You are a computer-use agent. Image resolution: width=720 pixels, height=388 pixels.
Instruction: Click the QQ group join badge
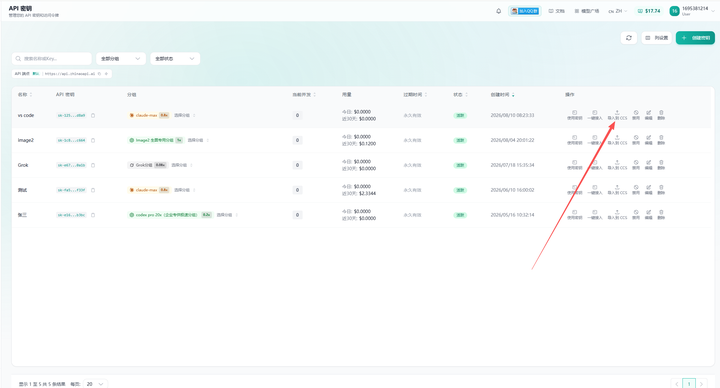pos(525,11)
